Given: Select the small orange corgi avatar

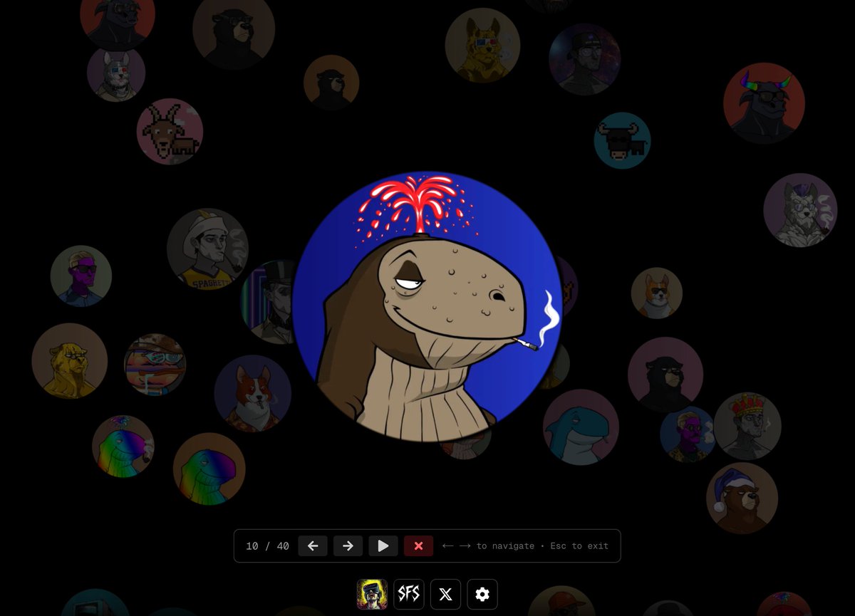Looking at the screenshot, I should (657, 293).
